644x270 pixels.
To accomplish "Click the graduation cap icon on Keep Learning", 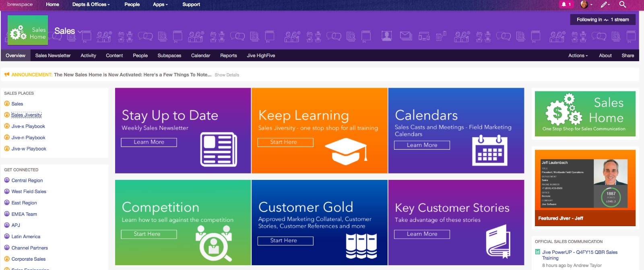I will tap(346, 152).
